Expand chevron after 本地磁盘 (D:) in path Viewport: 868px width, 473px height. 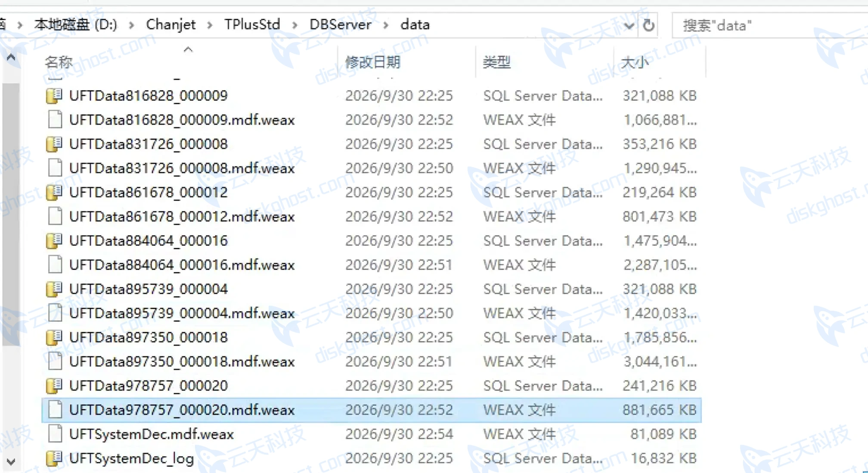pyautogui.click(x=131, y=25)
